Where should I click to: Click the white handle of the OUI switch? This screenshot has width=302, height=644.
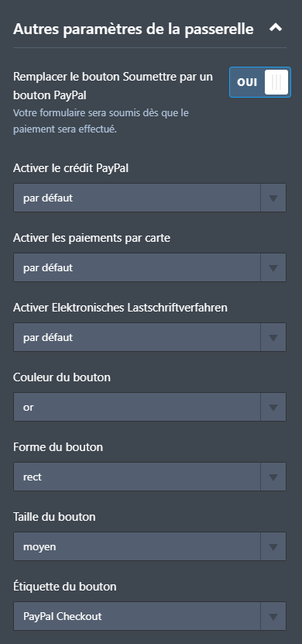click(x=276, y=82)
